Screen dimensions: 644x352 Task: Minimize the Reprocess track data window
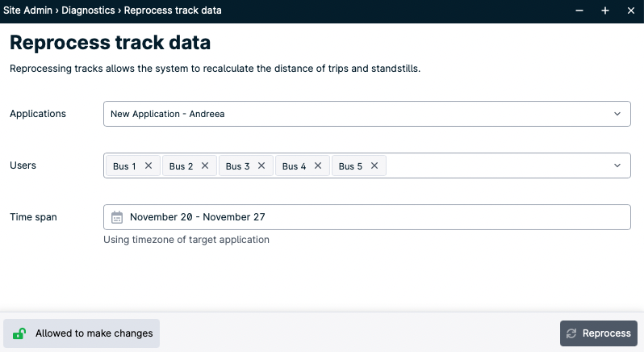579,10
